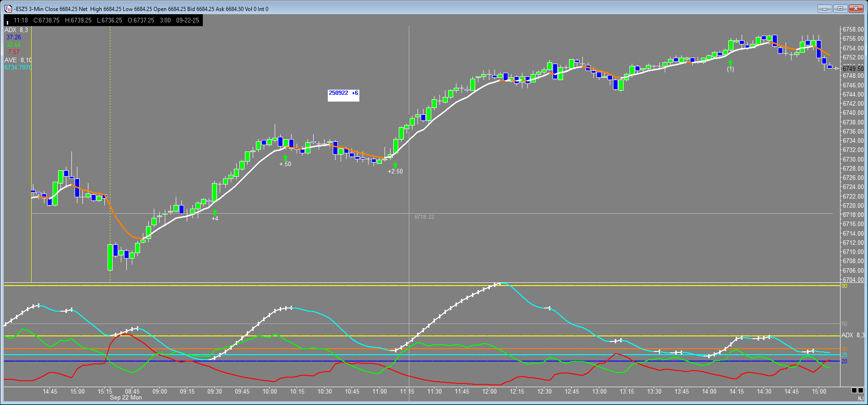868x405 pixels.
Task: Maximize the ESZ5 chart window
Action: [840, 9]
